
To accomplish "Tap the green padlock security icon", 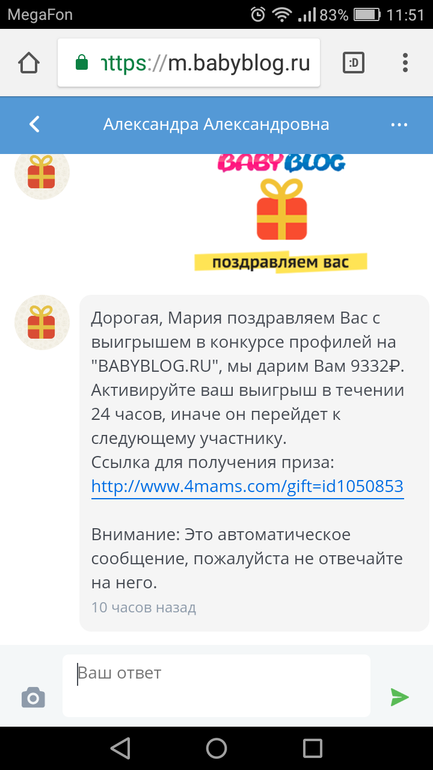I will tap(81, 63).
